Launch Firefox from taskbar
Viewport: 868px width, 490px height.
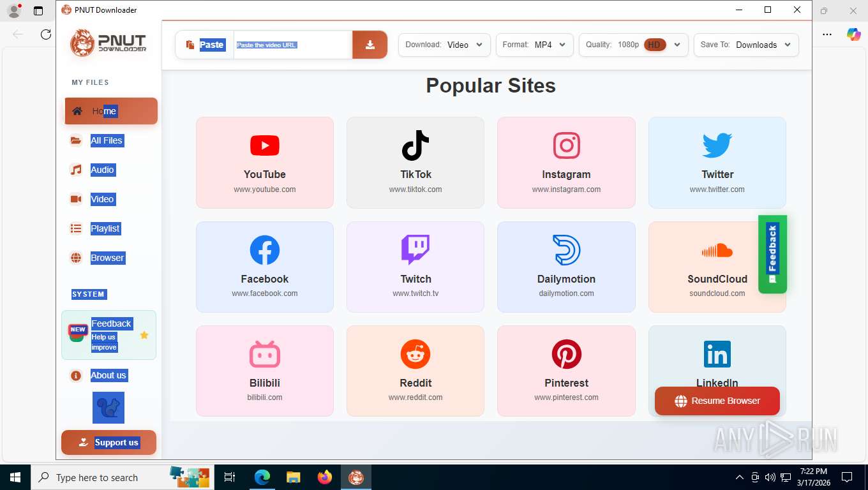tap(325, 477)
